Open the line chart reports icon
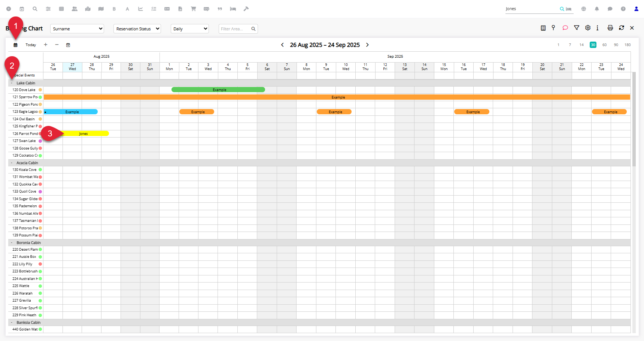The image size is (644, 341). pyautogui.click(x=140, y=9)
